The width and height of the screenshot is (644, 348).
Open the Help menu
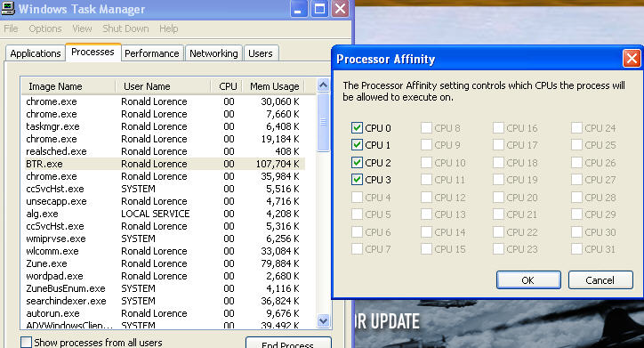click(168, 28)
